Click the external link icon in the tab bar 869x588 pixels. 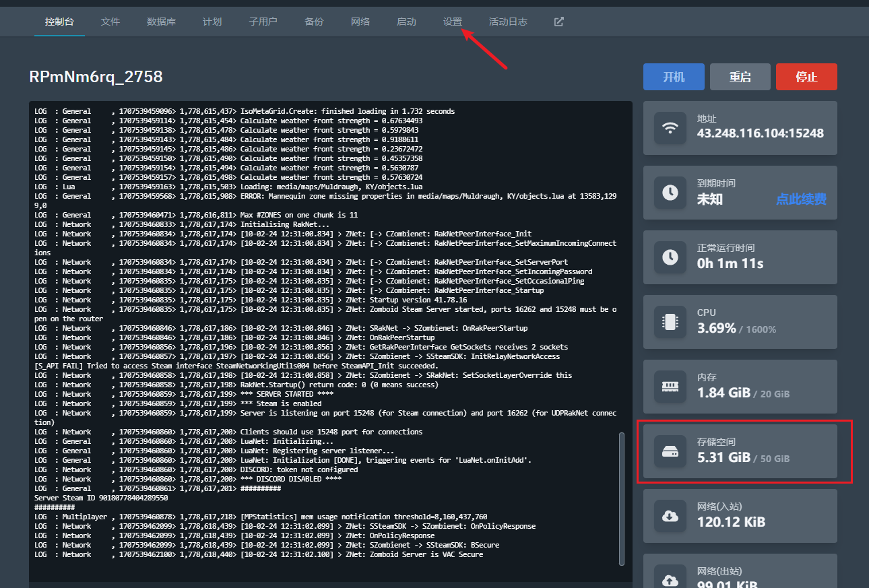click(558, 22)
